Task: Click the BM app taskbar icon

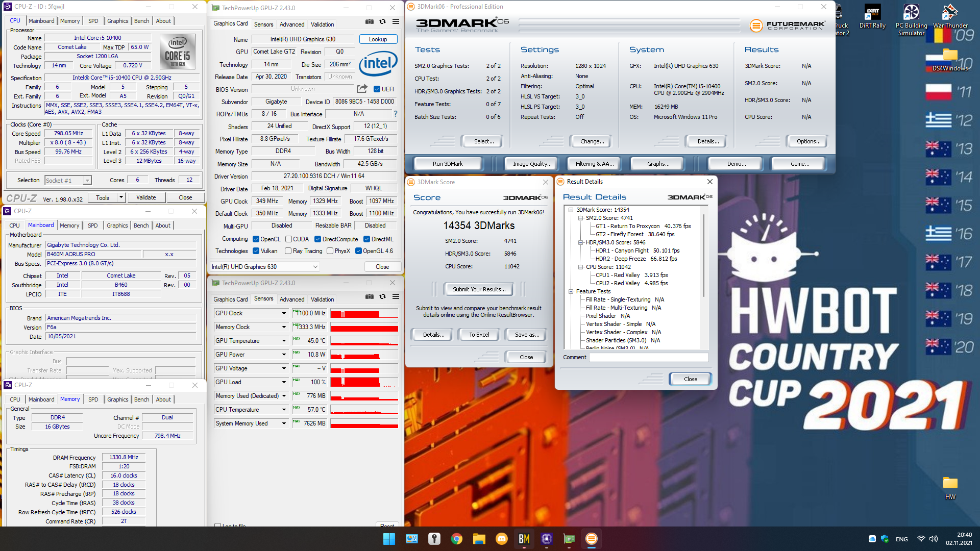Action: (524, 539)
